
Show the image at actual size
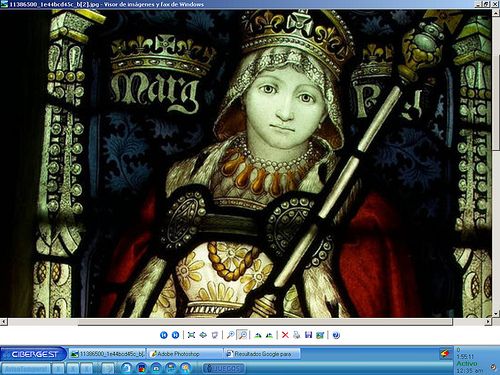[x=203, y=335]
